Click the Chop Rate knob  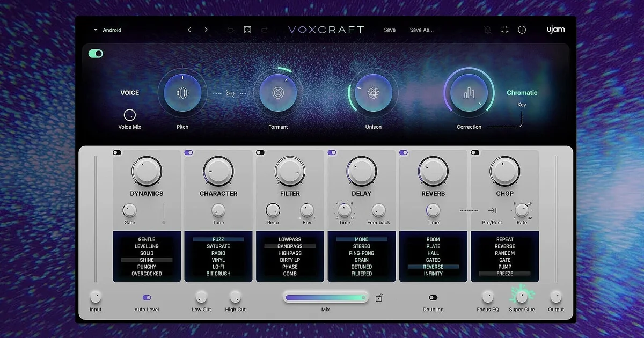tap(522, 210)
